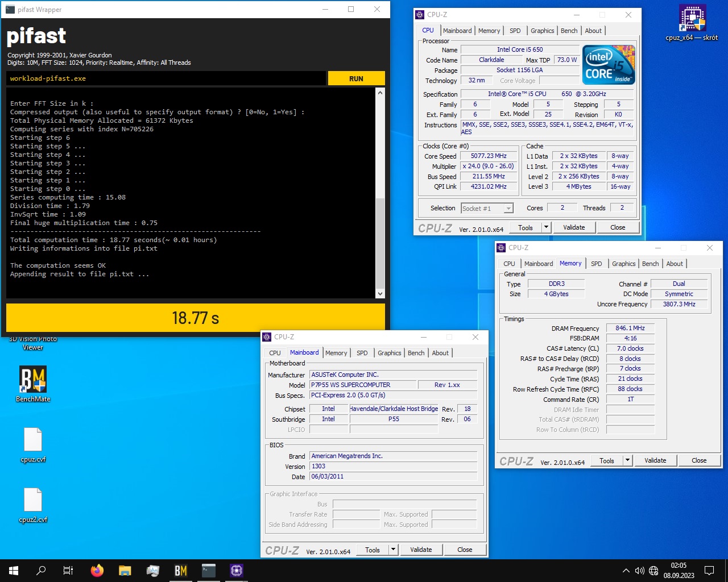
Task: Expand Tools dropdown arrow in CPU tab window
Action: point(547,227)
